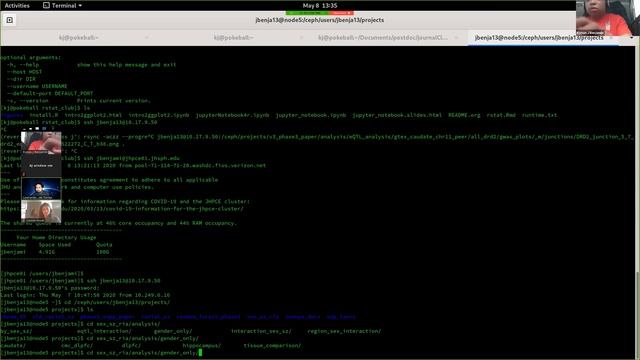Image resolution: width=640 pixels, height=360 pixels.
Task: Click the 'tissue_comparison/' directory name
Action: click(x=272, y=346)
